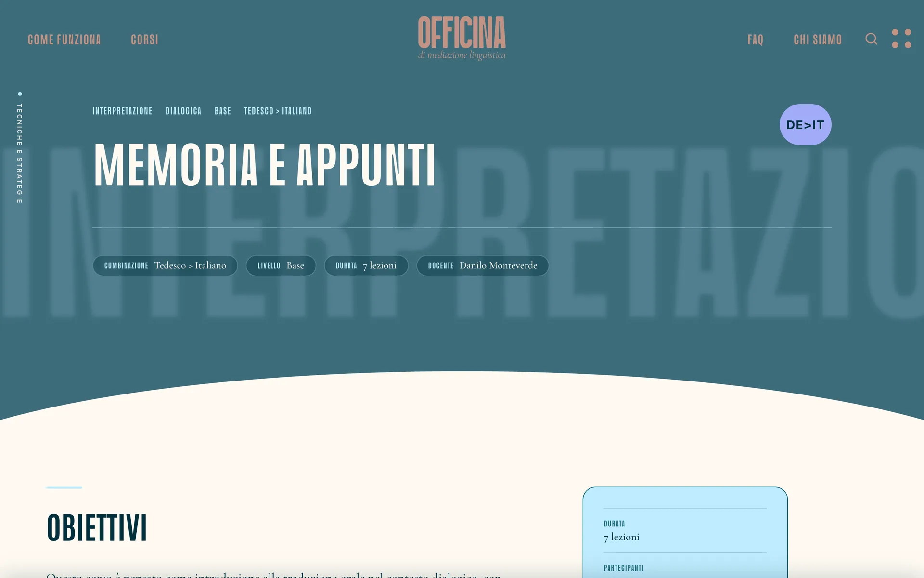Select the Docente Danilo Monteverde pill
924x578 pixels.
tap(483, 265)
